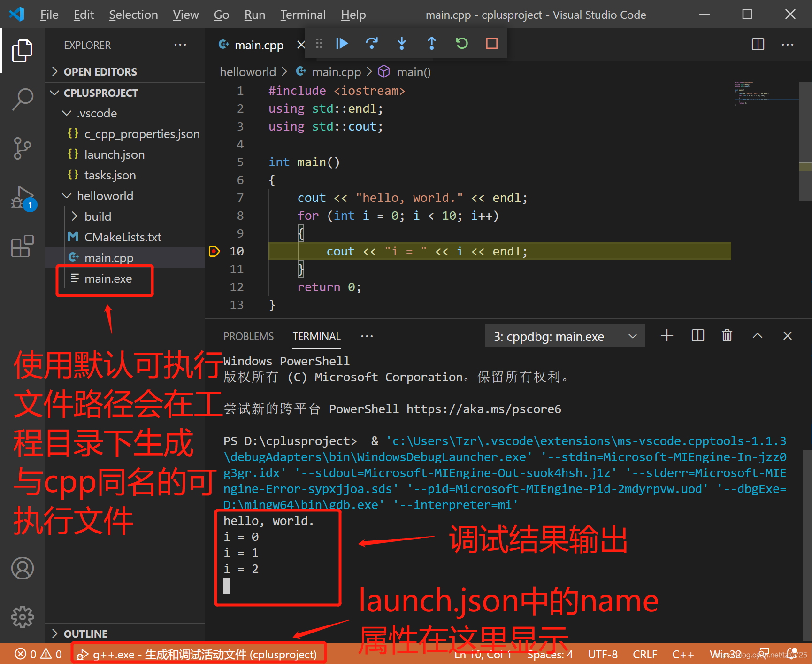Click the editor vertical scrollbar
The image size is (812, 664).
pos(805,141)
